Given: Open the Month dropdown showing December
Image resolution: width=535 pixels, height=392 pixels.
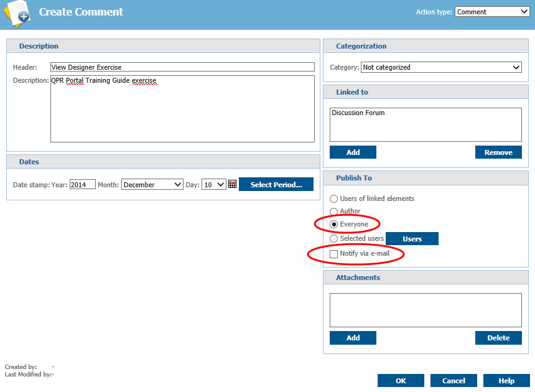Looking at the screenshot, I should (152, 185).
